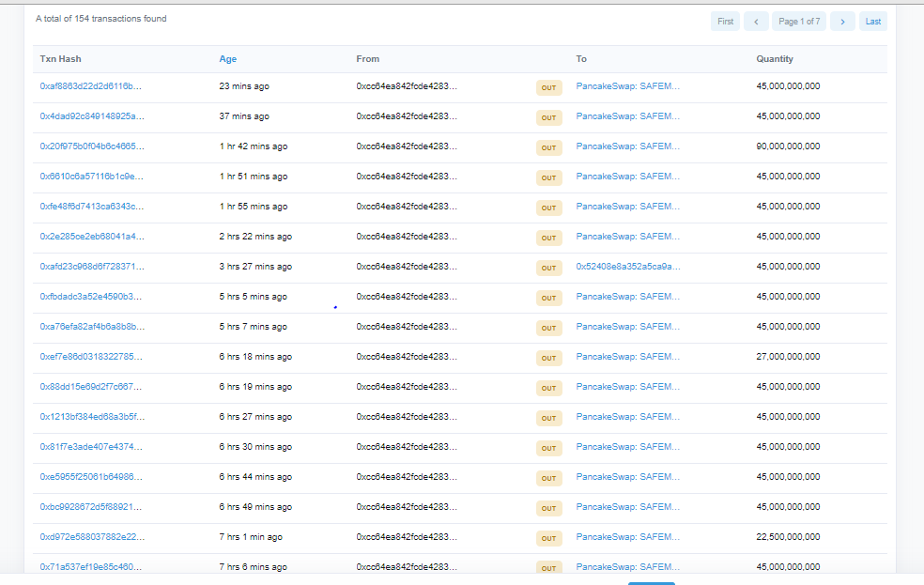Open transaction 0x71a537ef19e85c460...
The width and height of the screenshot is (924, 585).
coord(91,567)
